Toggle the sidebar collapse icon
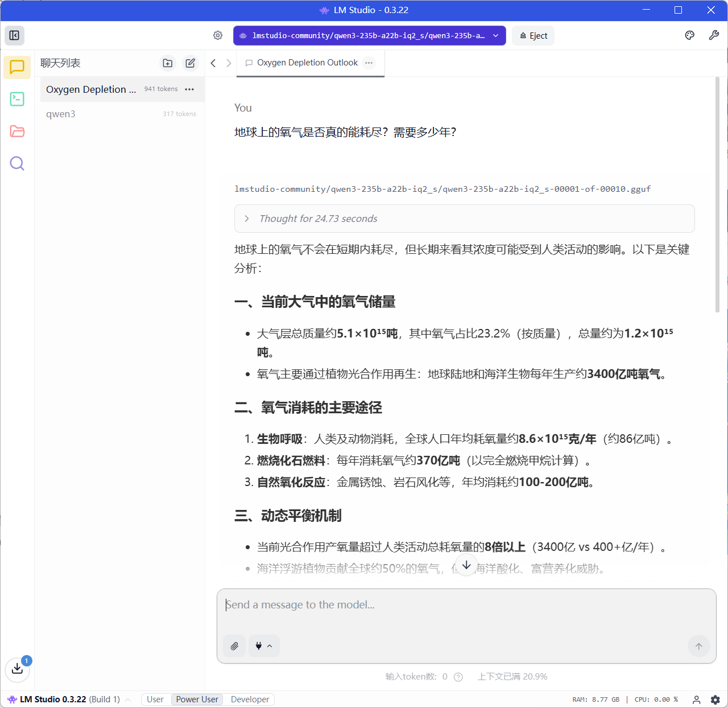Viewport: 728px width, 708px height. click(x=15, y=35)
